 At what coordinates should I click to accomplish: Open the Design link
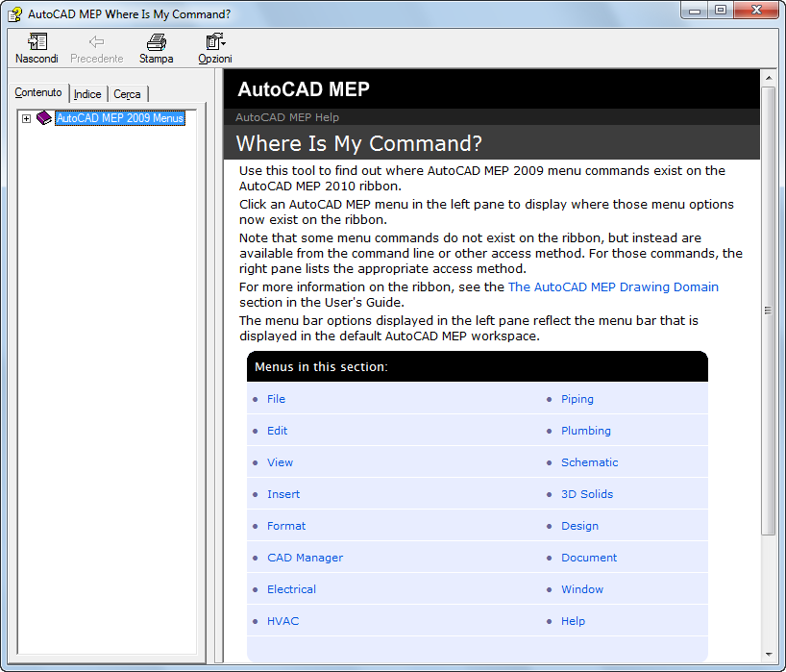580,526
